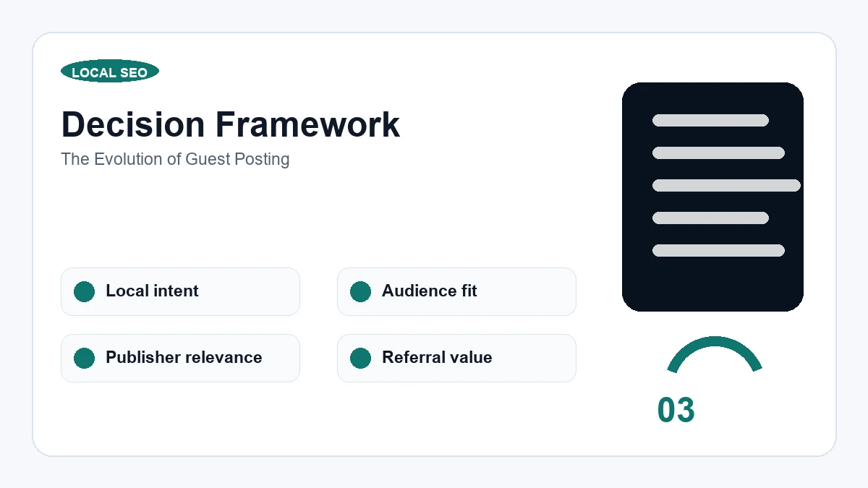Click the teal dot beside Referral value

click(361, 358)
